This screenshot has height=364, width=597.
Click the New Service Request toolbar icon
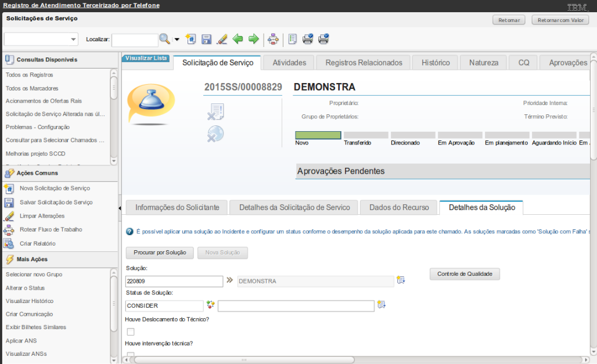click(x=191, y=39)
